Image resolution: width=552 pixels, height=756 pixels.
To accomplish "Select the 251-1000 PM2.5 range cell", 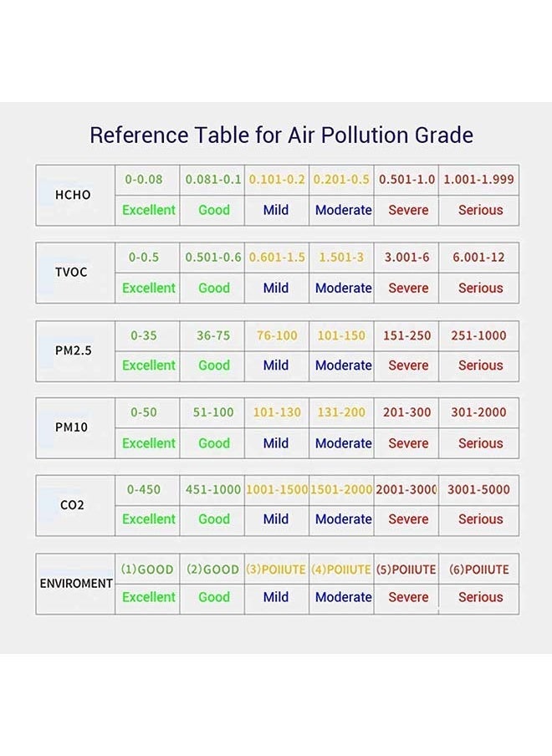I will click(478, 335).
